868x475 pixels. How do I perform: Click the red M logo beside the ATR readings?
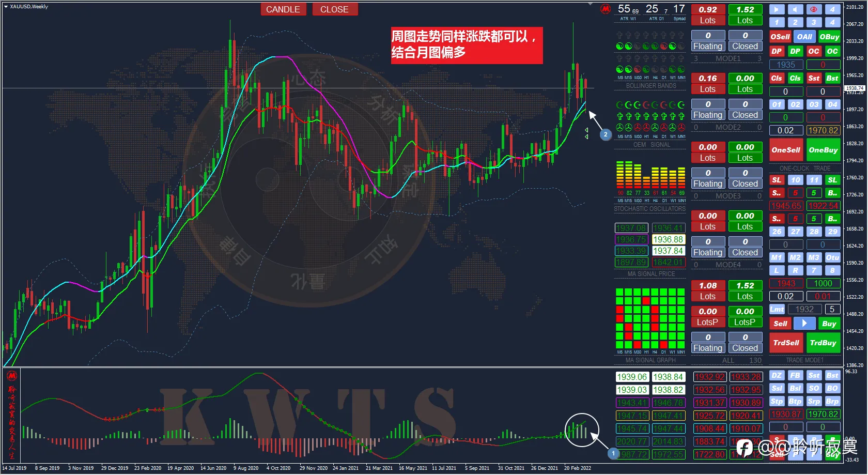click(606, 9)
